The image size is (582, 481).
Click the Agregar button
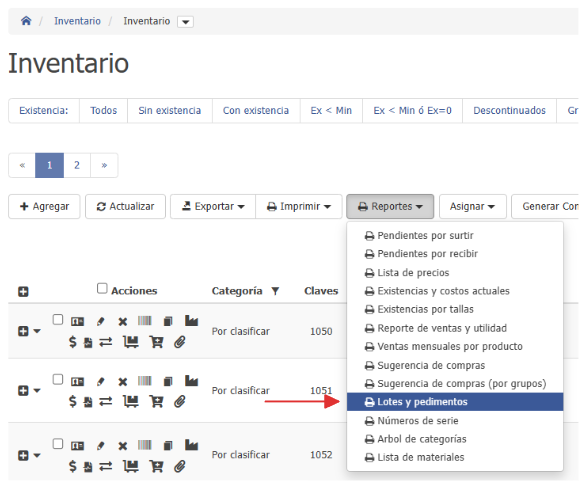[x=44, y=206]
